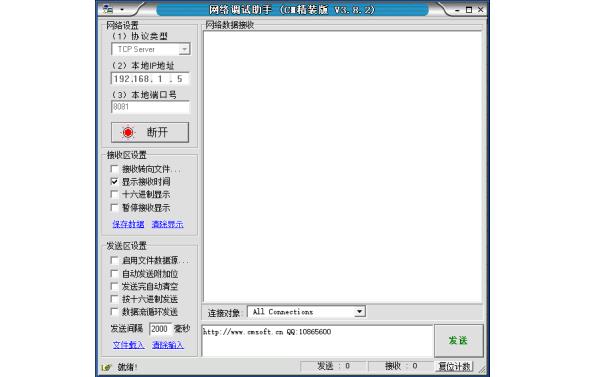Enable 十六进制显示 checkbox

(114, 194)
